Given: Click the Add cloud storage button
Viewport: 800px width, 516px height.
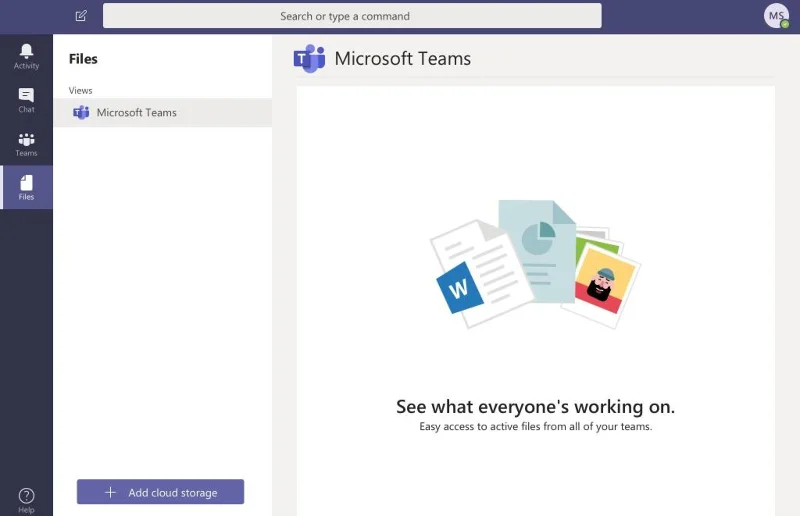Looking at the screenshot, I should 160,492.
